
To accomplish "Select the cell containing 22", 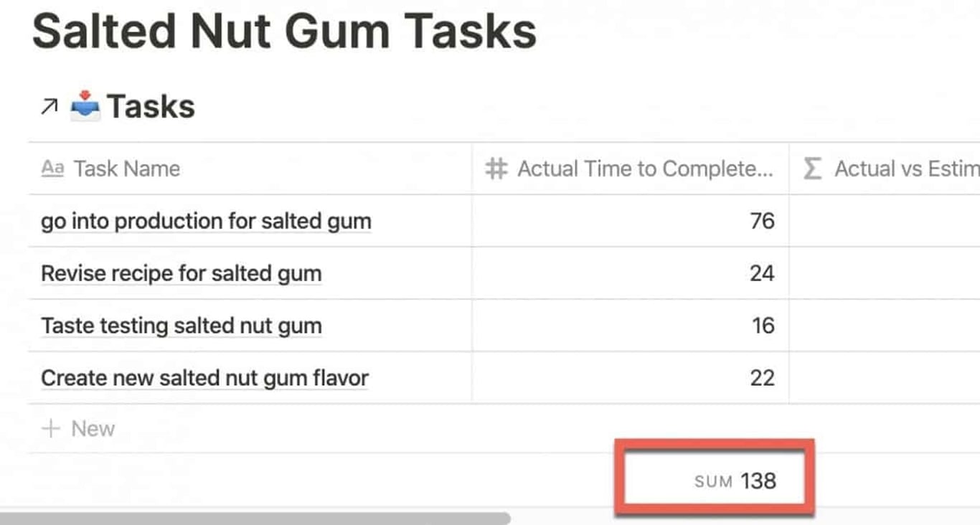I will coord(631,378).
